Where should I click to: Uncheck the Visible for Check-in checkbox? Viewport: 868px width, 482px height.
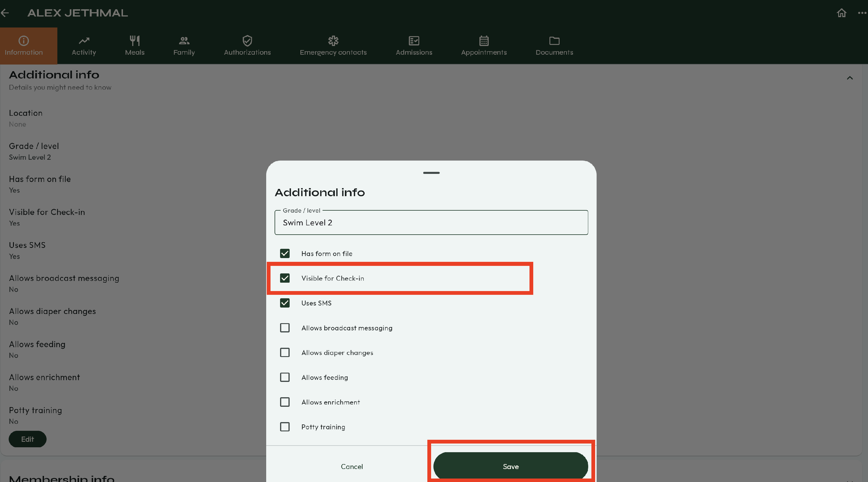pyautogui.click(x=285, y=278)
